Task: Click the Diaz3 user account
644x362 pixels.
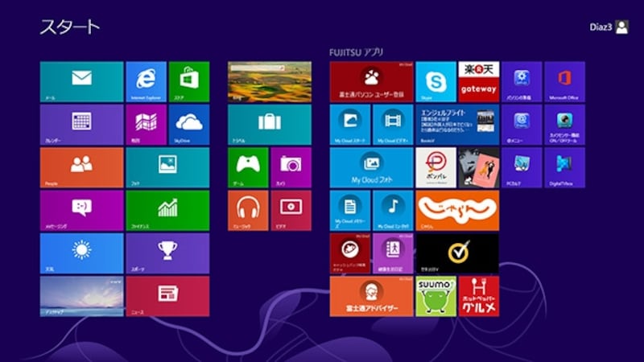Action: (609, 27)
